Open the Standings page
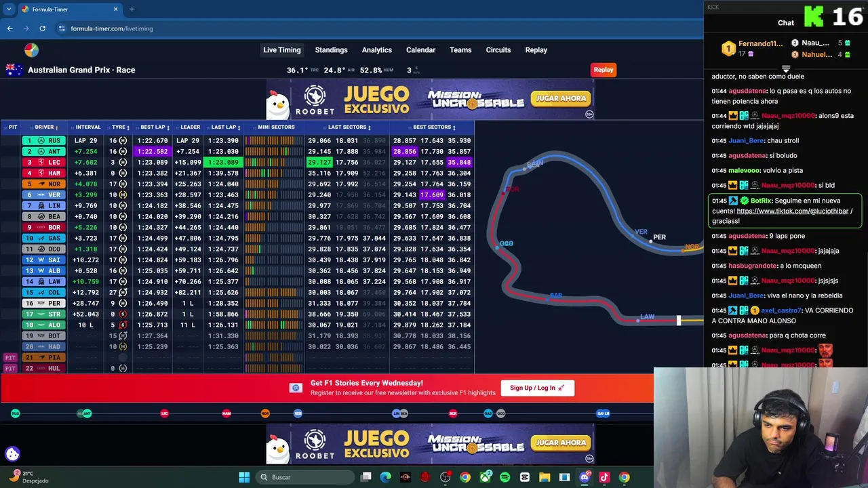The image size is (868, 488). [x=331, y=49]
